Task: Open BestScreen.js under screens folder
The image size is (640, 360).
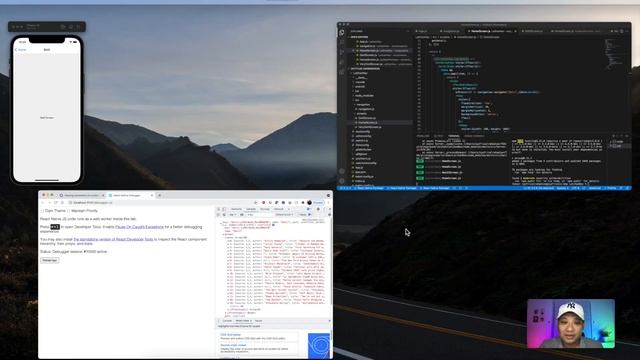Action: click(x=367, y=118)
